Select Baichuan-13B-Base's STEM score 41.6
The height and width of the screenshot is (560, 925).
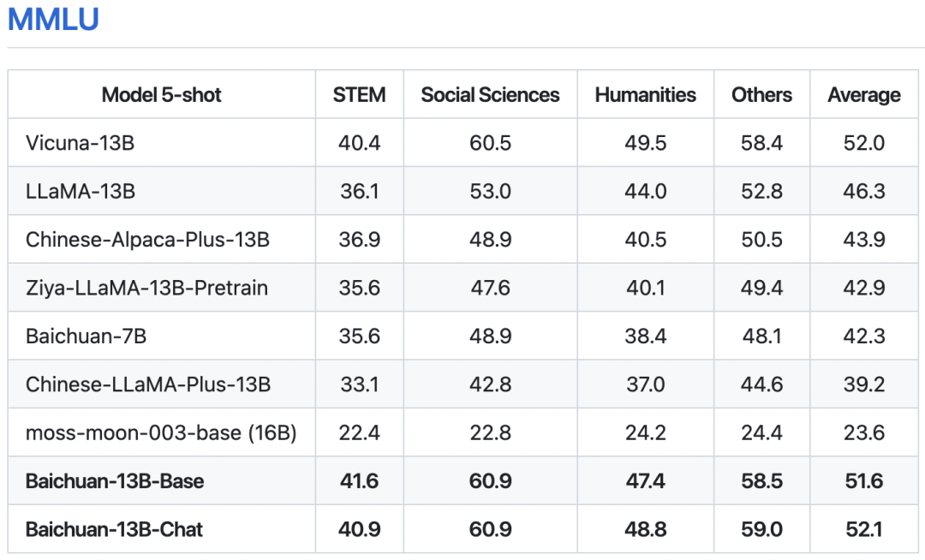[359, 481]
